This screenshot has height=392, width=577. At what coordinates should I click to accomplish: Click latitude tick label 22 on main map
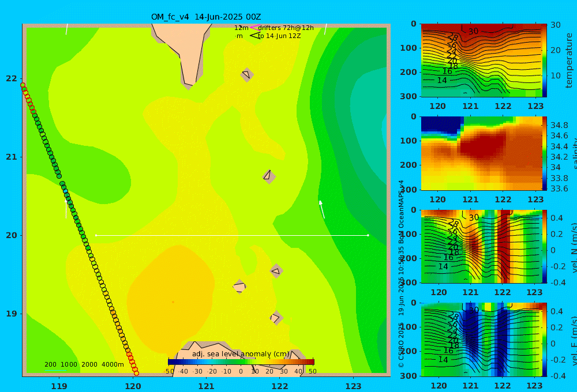click(12, 78)
